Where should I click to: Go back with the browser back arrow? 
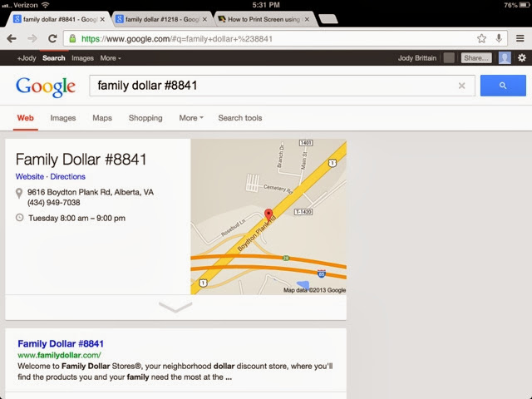tap(12, 38)
